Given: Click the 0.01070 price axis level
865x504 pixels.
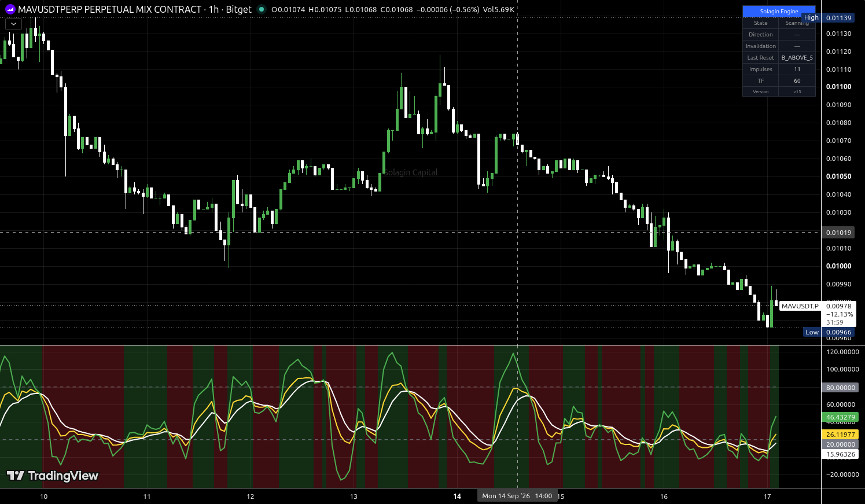Looking at the screenshot, I should click(x=838, y=141).
